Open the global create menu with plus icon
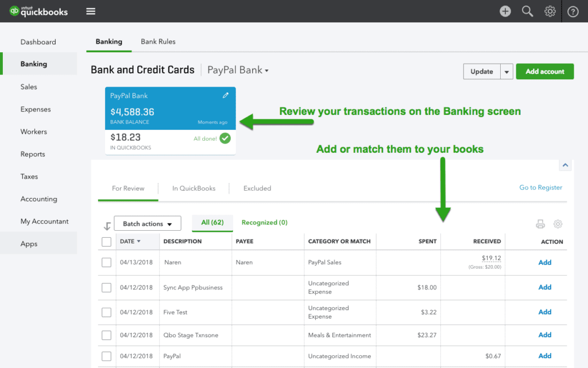Viewport: 588px width, 368px height. [x=505, y=11]
